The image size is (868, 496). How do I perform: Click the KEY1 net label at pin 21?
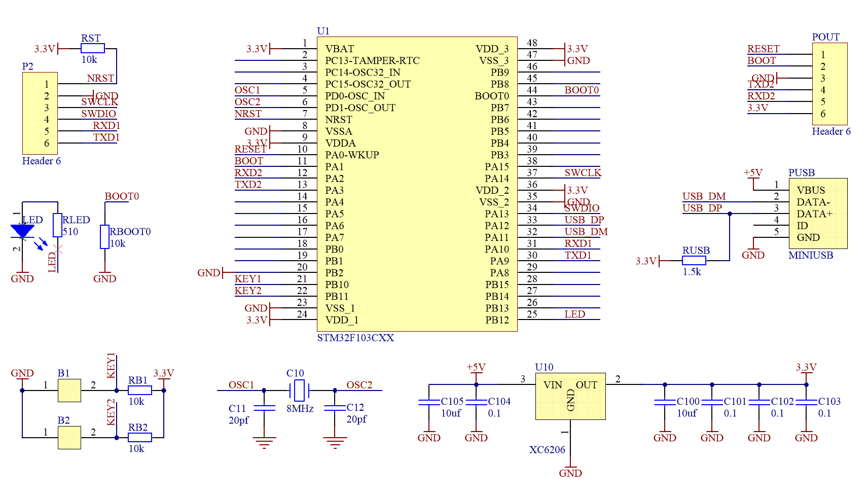click(x=248, y=279)
